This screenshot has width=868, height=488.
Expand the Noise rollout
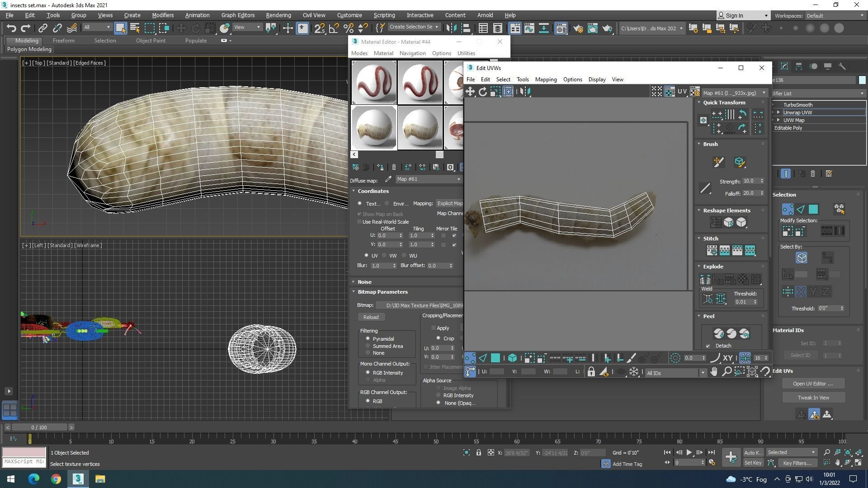(354, 282)
